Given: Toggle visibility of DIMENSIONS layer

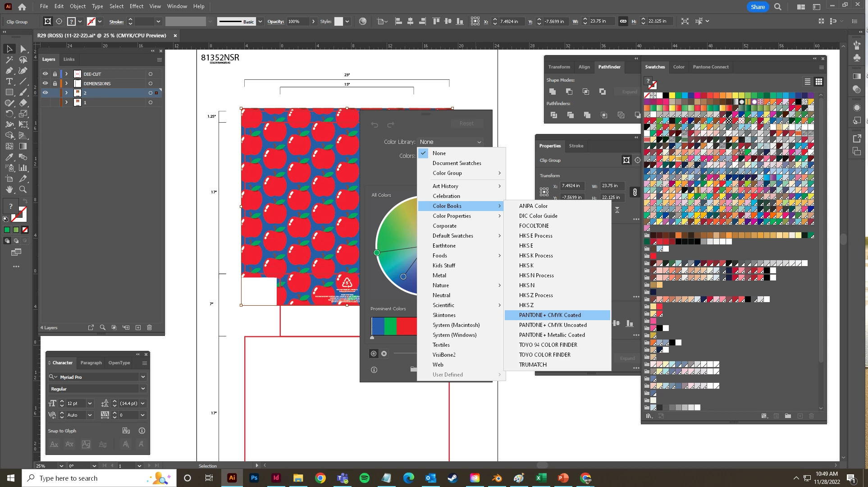Looking at the screenshot, I should coord(45,83).
